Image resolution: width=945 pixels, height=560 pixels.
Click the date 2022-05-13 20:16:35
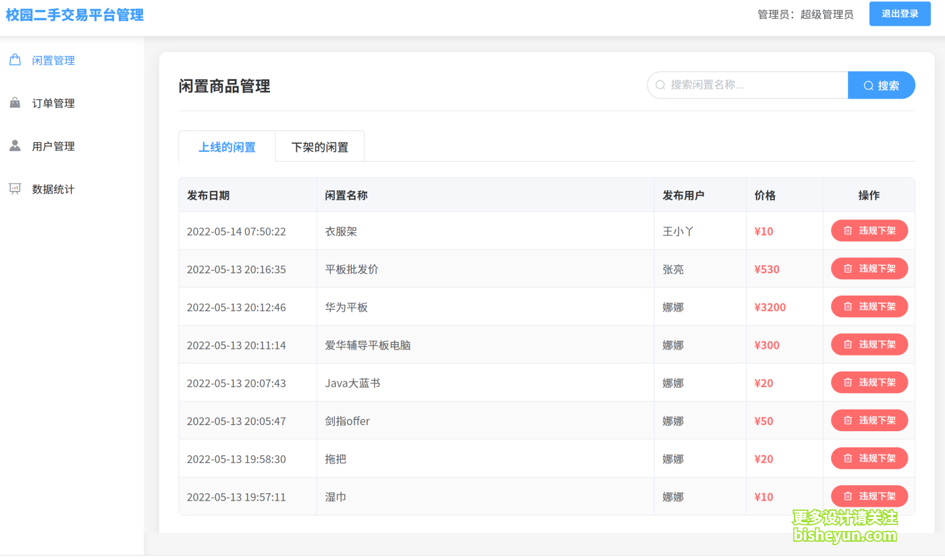[x=236, y=269]
